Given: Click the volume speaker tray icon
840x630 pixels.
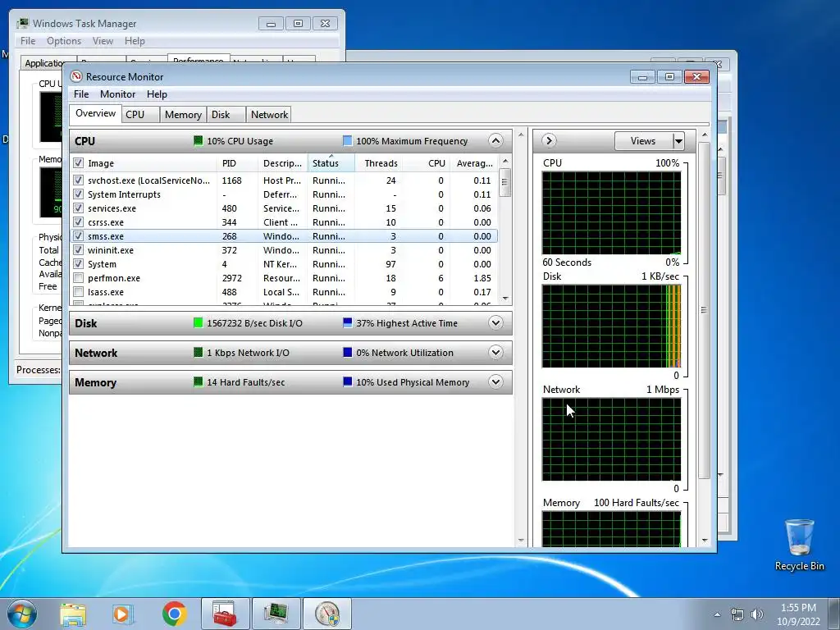Looking at the screenshot, I should tap(757, 614).
